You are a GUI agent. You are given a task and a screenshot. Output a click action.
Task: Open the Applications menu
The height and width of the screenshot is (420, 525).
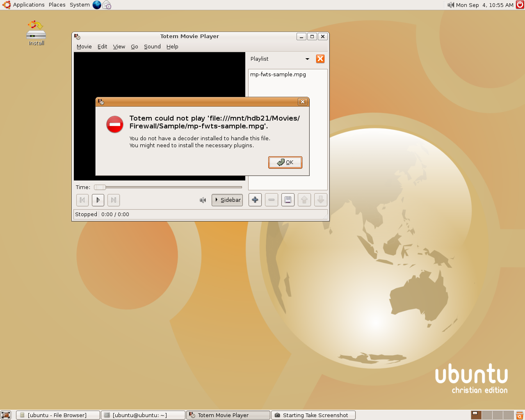point(29,5)
